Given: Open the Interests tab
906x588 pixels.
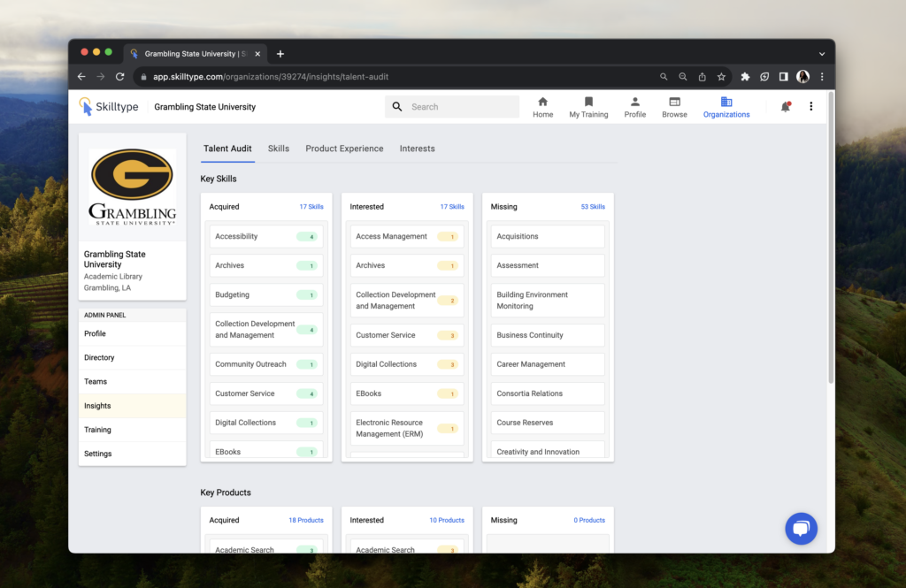Looking at the screenshot, I should (x=417, y=149).
